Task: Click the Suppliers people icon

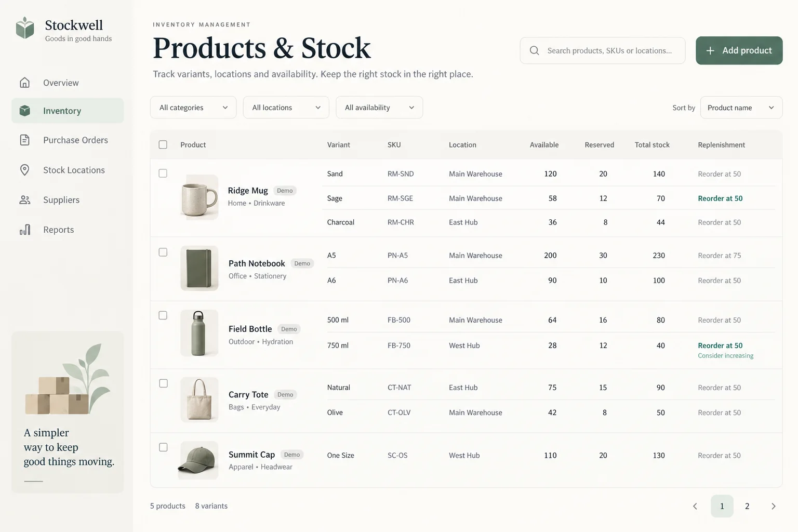Action: [x=24, y=200]
